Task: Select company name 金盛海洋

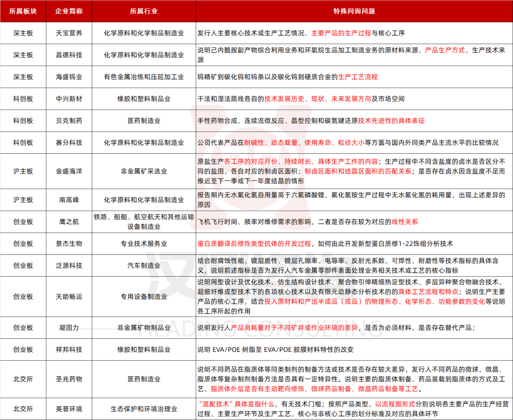Action: (69, 171)
